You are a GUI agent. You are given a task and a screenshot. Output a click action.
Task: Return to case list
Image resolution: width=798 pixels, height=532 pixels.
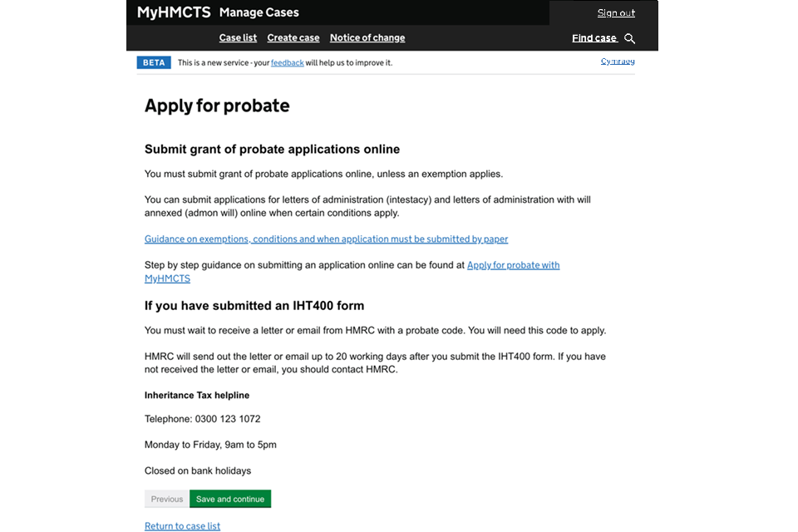coord(182,526)
